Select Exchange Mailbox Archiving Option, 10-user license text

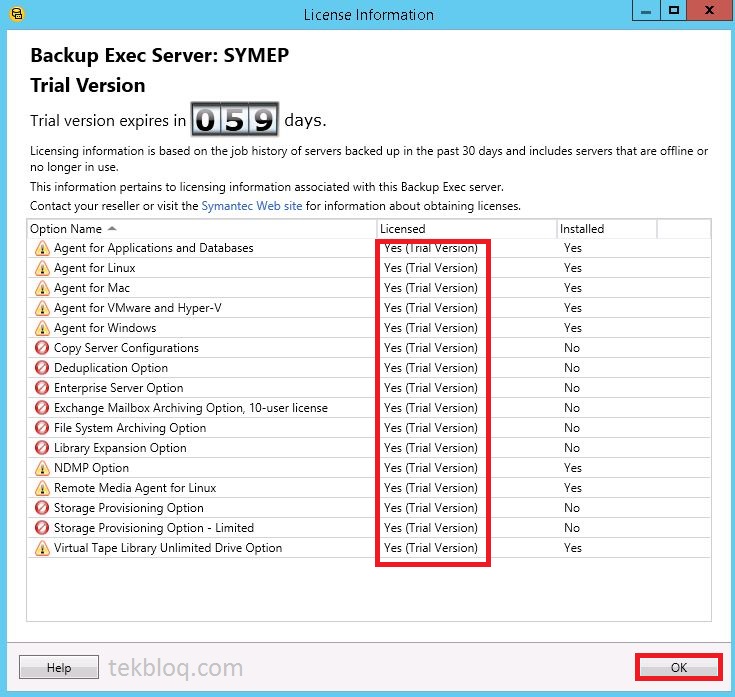(191, 408)
